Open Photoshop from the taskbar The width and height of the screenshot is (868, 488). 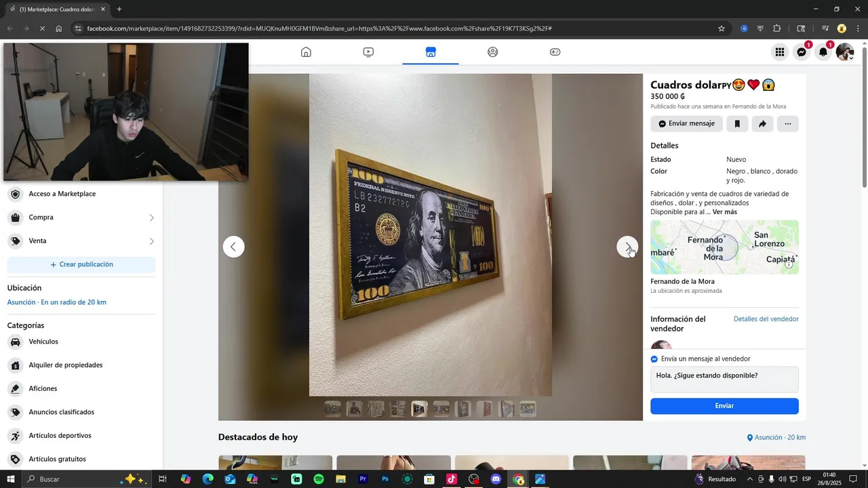coord(385,479)
